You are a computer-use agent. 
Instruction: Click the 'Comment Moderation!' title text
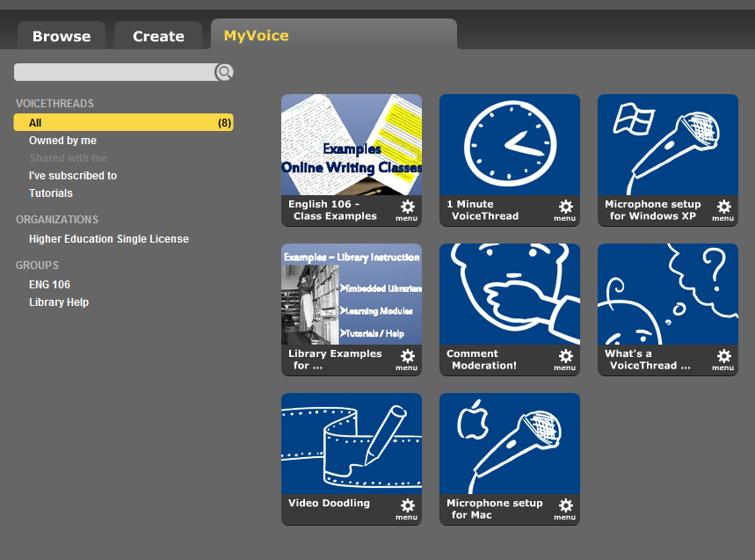click(x=482, y=360)
